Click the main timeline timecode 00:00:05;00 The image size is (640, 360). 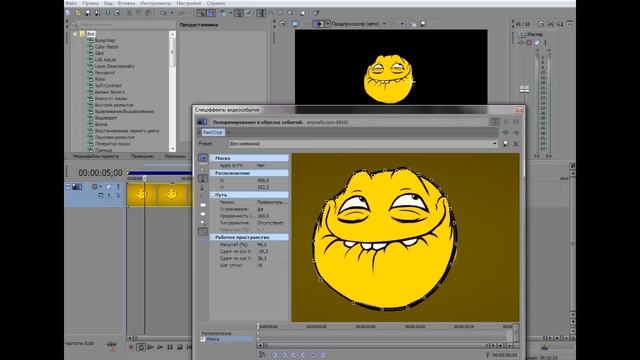click(x=100, y=173)
